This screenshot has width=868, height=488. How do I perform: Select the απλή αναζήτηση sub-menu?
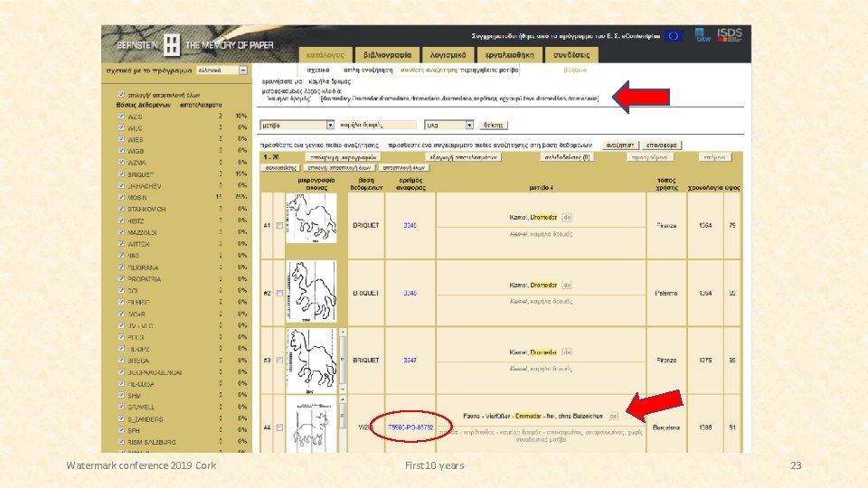[368, 70]
